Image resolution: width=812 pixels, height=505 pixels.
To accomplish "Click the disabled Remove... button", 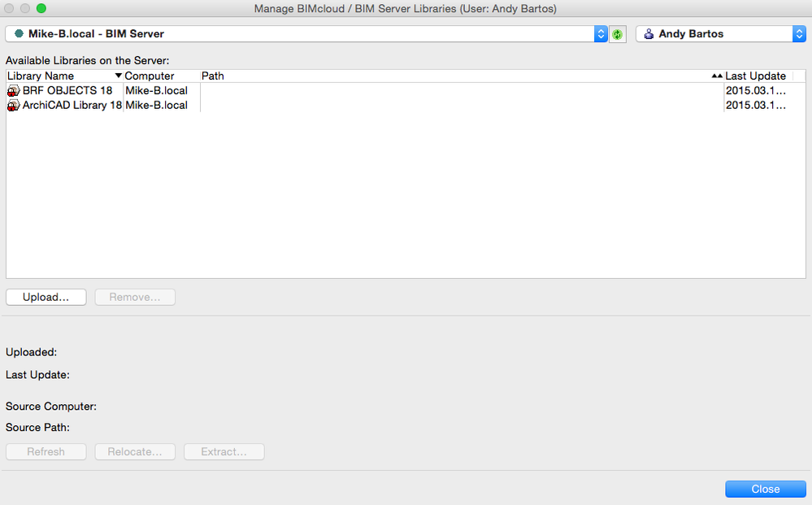I will tap(135, 298).
